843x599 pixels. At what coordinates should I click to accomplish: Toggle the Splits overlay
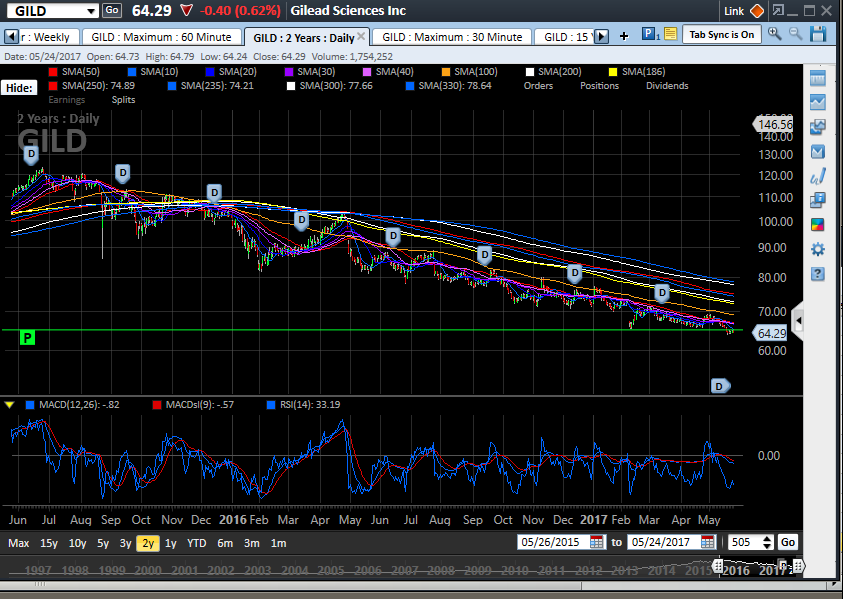click(123, 99)
